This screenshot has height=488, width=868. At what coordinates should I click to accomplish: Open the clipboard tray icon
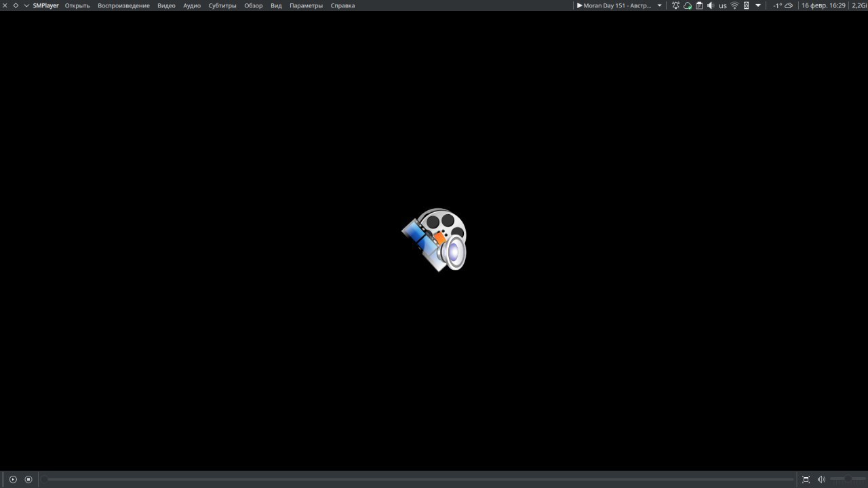tap(699, 5)
